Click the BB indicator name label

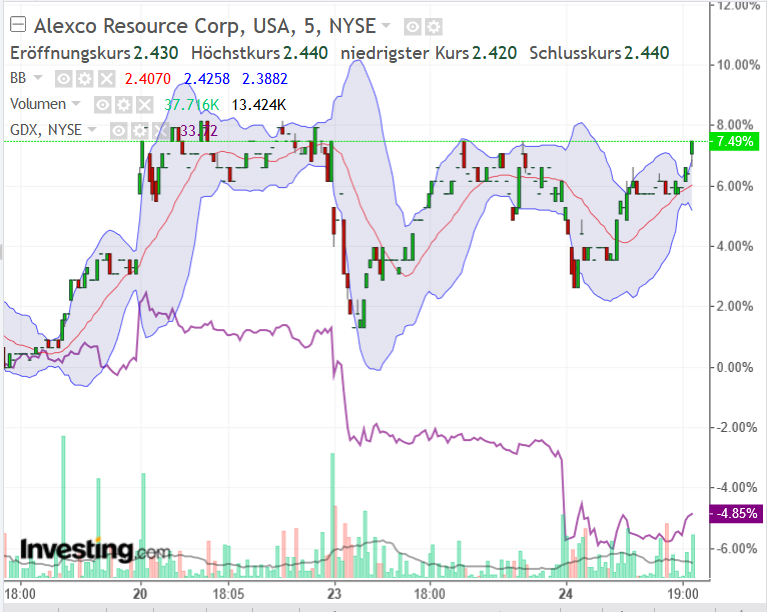point(18,78)
